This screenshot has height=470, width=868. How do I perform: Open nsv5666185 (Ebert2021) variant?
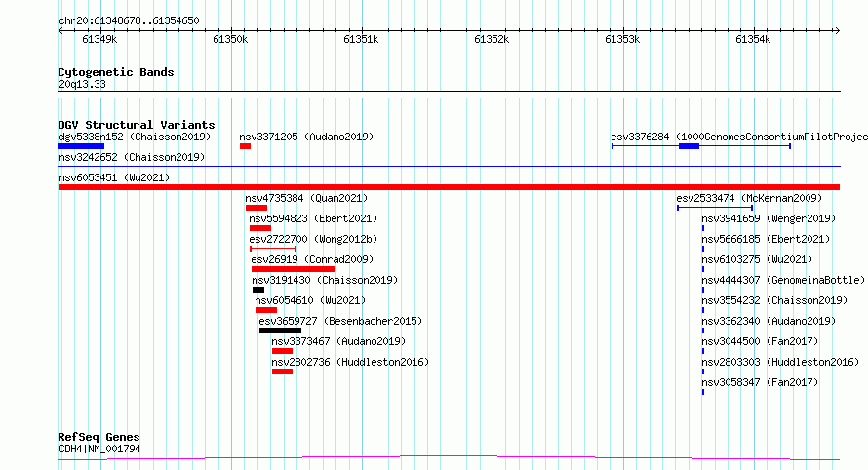766,239
